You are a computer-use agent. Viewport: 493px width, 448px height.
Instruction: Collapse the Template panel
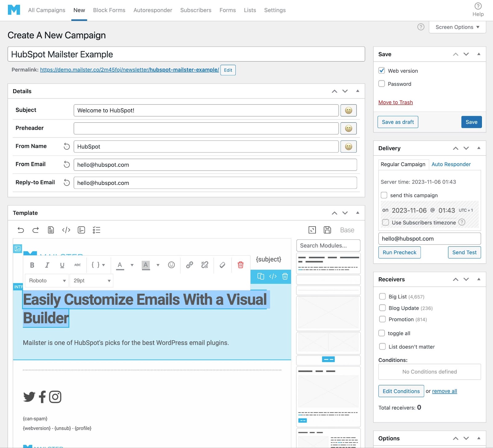(x=357, y=213)
